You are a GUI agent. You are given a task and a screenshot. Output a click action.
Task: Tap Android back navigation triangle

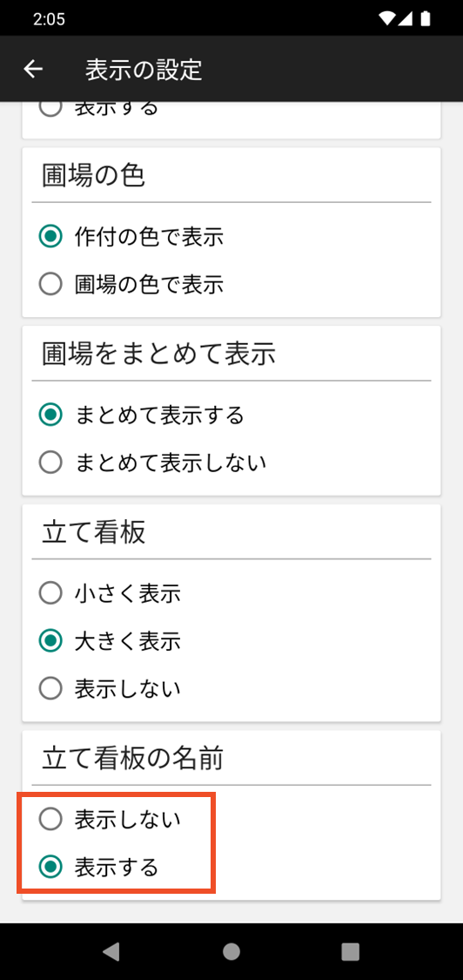pyautogui.click(x=111, y=951)
